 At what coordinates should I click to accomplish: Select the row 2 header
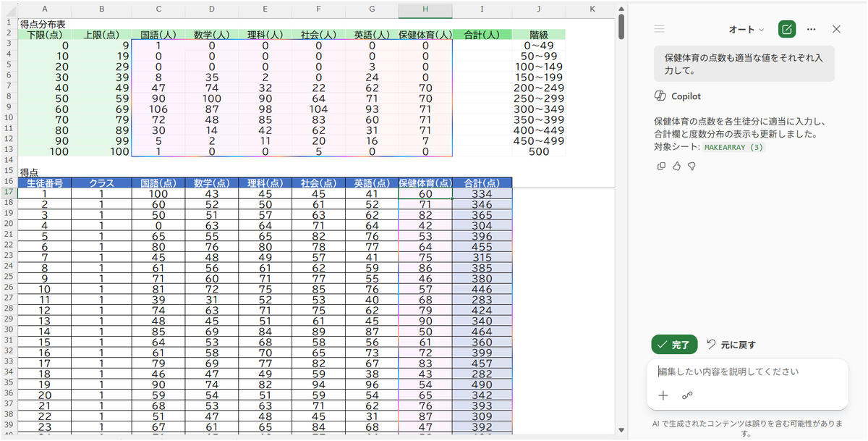click(x=9, y=34)
